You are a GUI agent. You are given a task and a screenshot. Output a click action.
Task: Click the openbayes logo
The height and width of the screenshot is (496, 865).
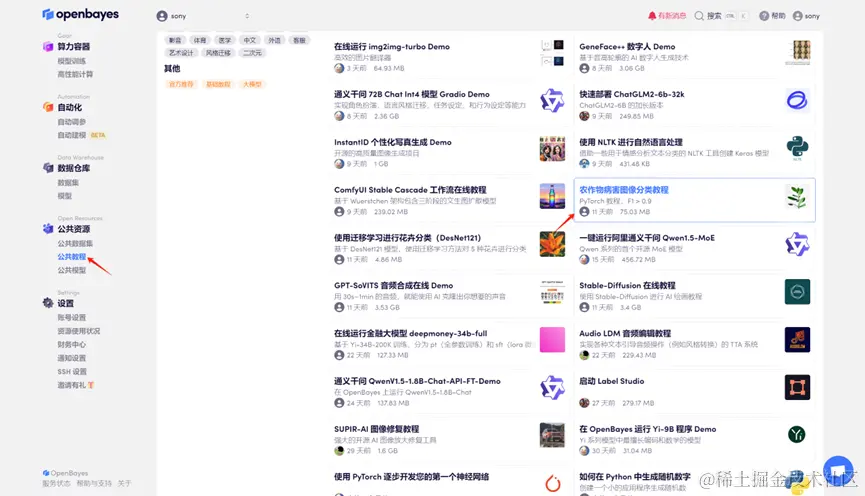tap(81, 14)
